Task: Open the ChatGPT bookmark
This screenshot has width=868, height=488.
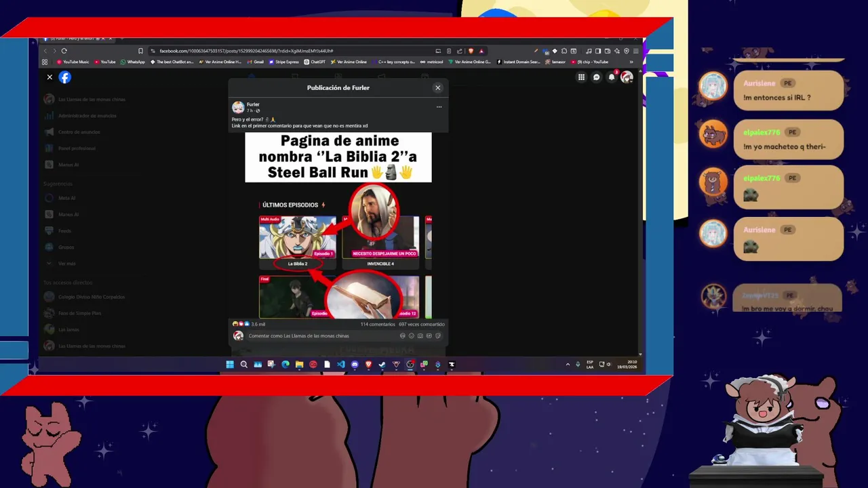Action: pyautogui.click(x=315, y=62)
